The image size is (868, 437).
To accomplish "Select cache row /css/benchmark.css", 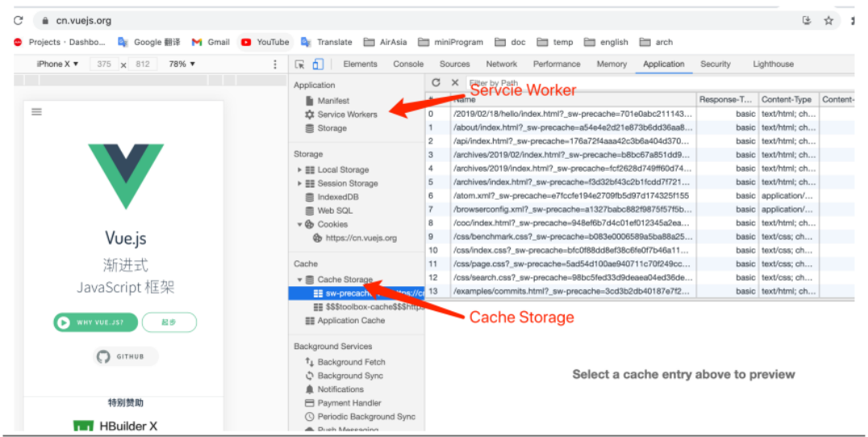I will click(x=640, y=237).
